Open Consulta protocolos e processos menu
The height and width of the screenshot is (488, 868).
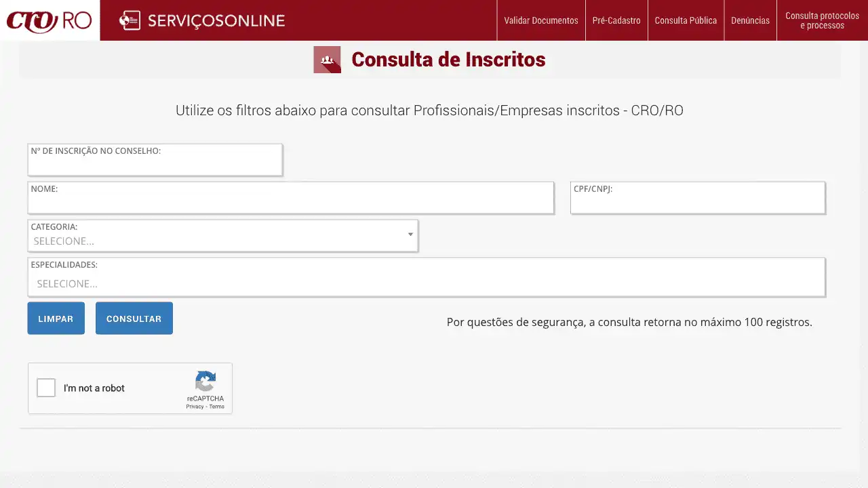[822, 20]
